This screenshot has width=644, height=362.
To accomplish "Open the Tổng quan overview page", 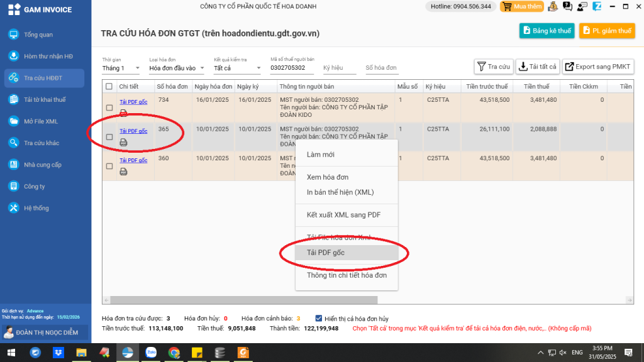I will [38, 35].
